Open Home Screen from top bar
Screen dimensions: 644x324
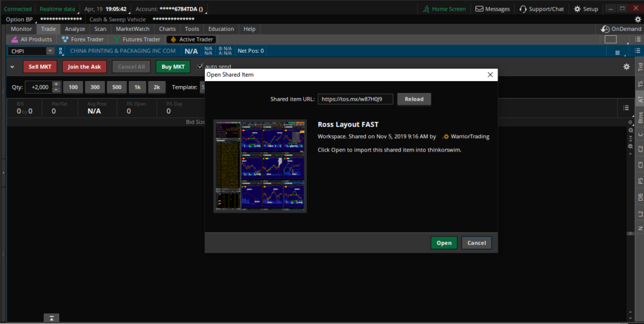[x=445, y=9]
